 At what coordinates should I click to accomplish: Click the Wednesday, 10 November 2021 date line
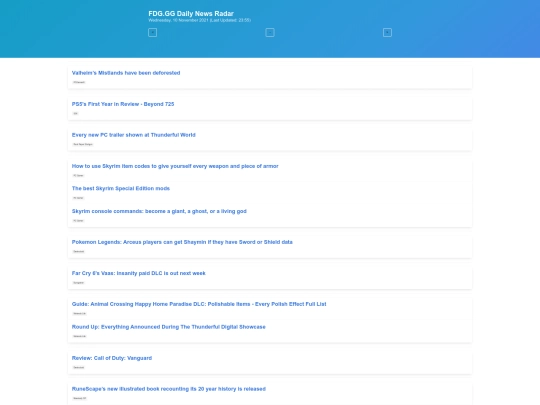point(199,20)
